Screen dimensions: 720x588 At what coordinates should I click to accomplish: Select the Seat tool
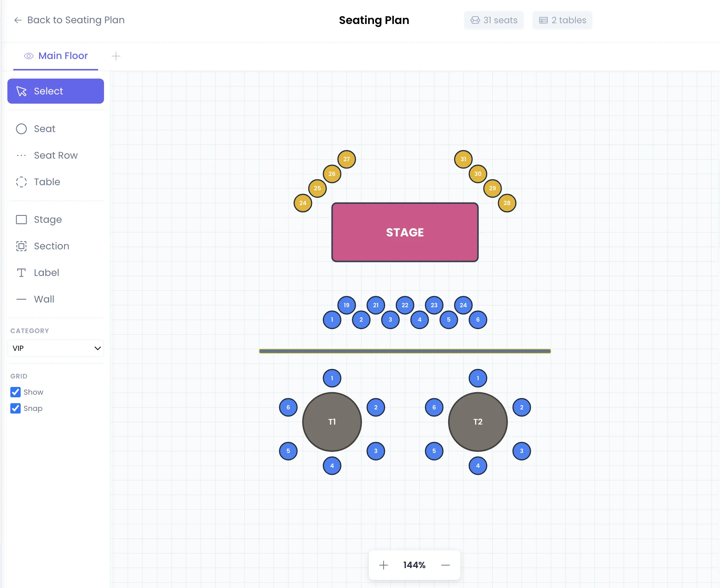click(44, 129)
